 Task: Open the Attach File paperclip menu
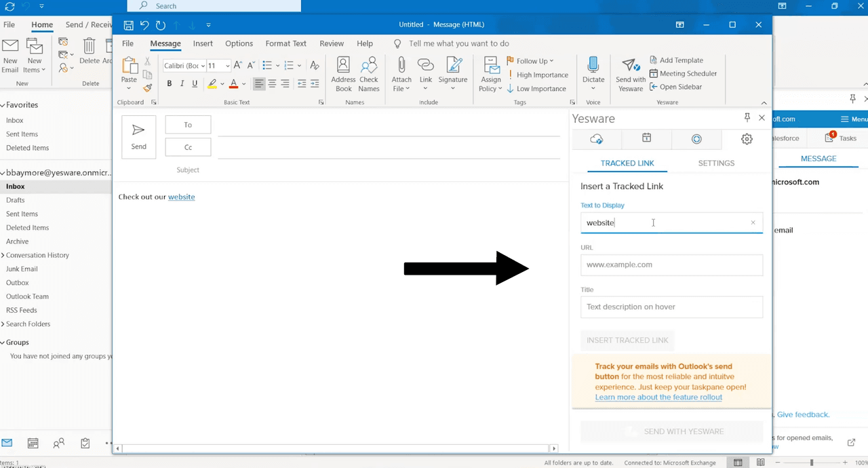pyautogui.click(x=401, y=74)
